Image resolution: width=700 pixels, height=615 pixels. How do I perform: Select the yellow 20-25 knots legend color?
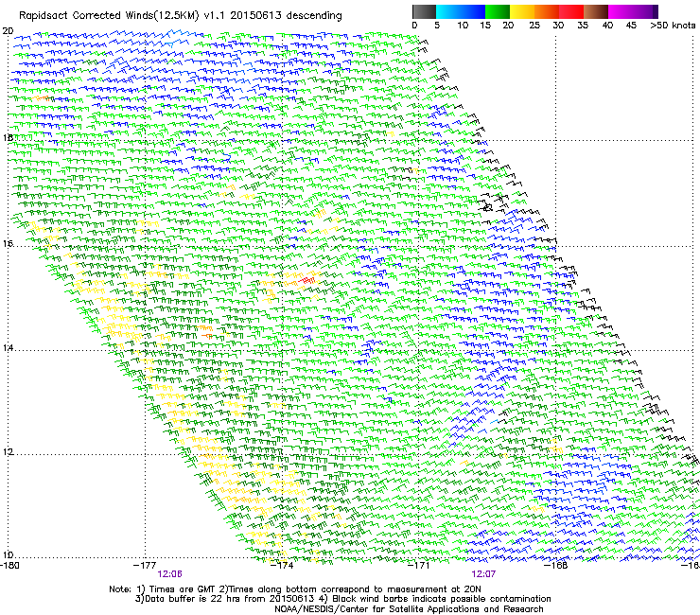tap(522, 11)
